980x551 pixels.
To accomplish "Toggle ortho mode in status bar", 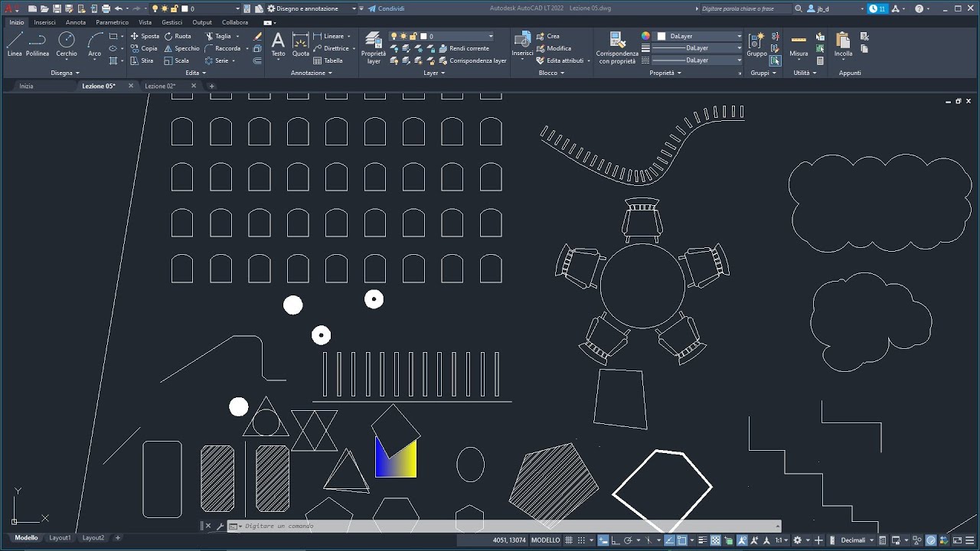I will click(615, 540).
